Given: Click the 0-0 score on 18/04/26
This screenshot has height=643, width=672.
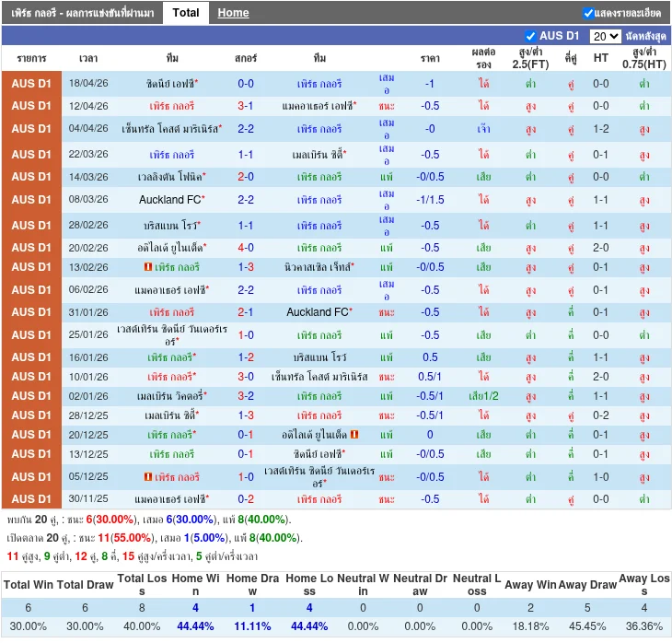Looking at the screenshot, I should pos(246,84).
